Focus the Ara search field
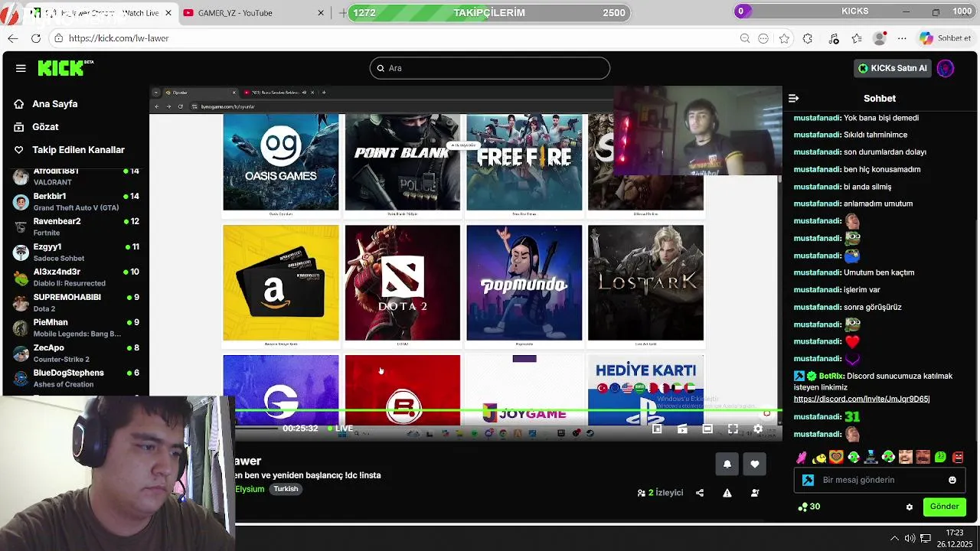 pos(490,68)
